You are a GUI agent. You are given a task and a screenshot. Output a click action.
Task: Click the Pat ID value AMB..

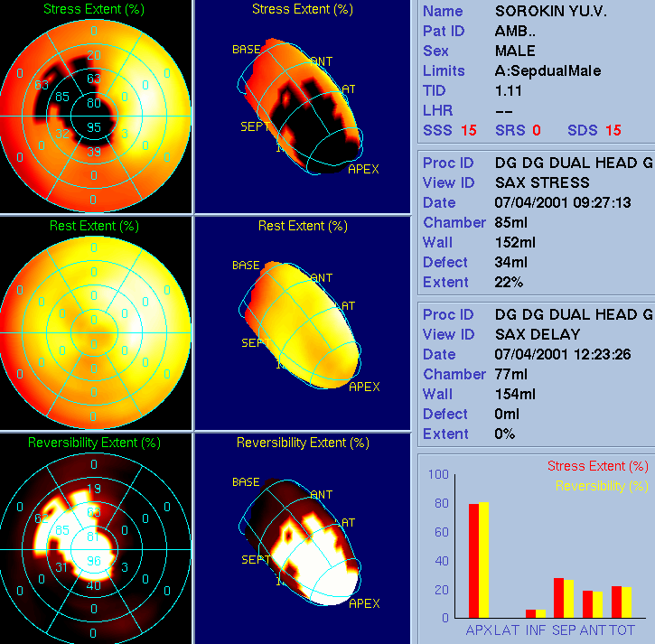coord(515,31)
